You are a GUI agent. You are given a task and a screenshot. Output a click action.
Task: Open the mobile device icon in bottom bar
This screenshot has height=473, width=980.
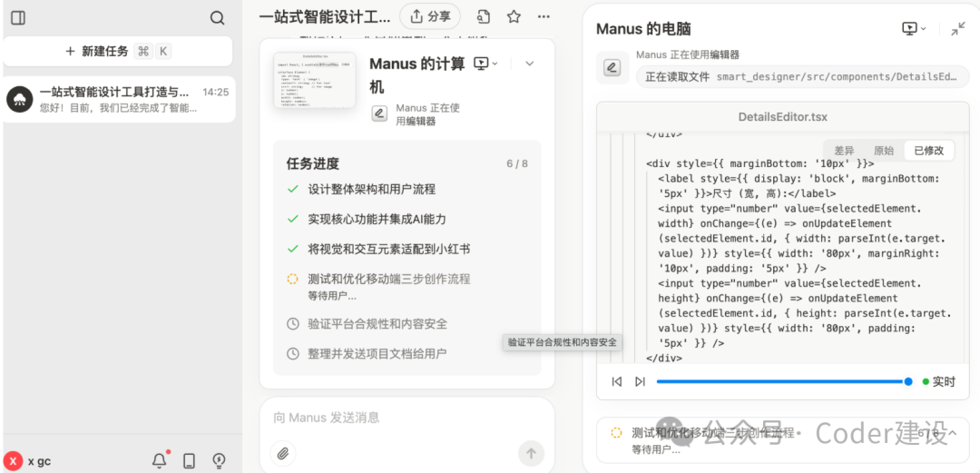pos(189,461)
